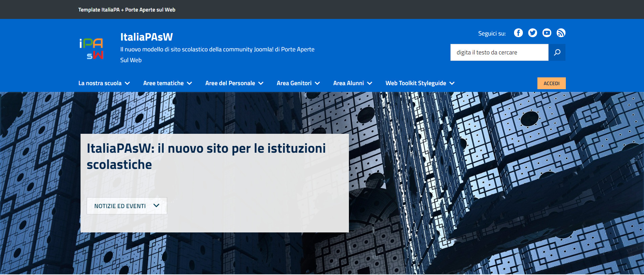644x275 pixels.
Task: Expand the La nostra scuola menu
Action: [104, 83]
